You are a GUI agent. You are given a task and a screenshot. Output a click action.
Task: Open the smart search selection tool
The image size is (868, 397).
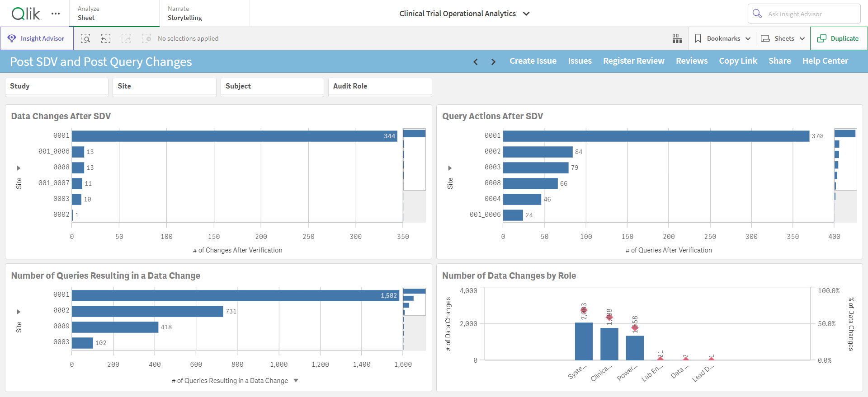(85, 38)
